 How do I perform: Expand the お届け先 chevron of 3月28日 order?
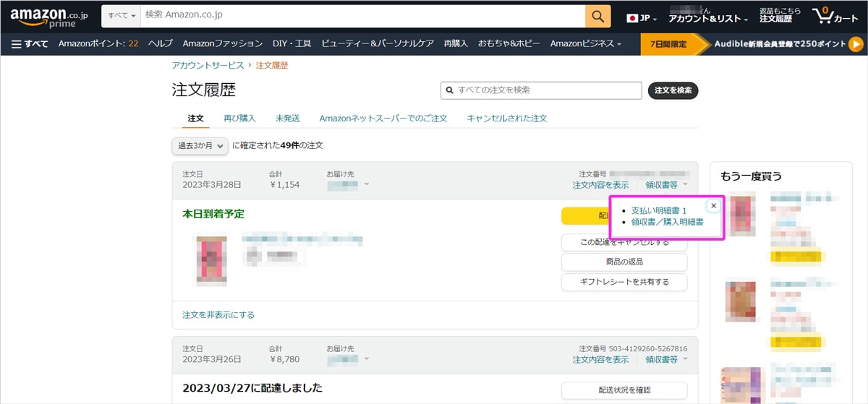[367, 184]
